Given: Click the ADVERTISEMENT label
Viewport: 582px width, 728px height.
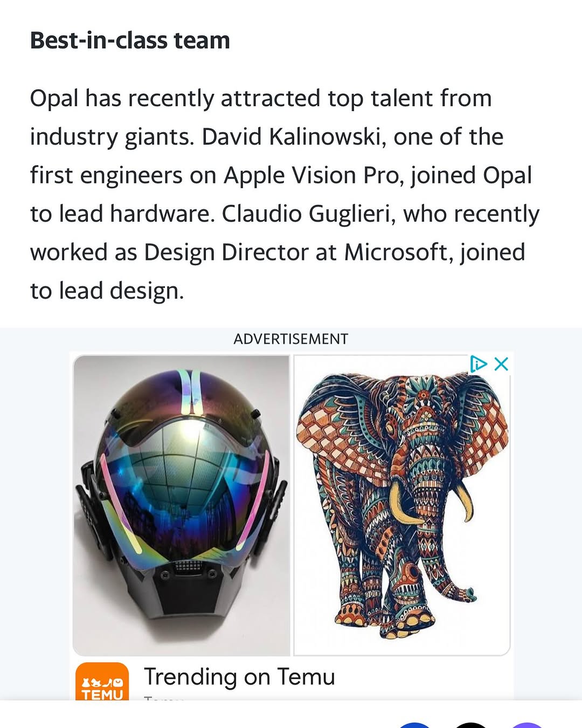Looking at the screenshot, I should pyautogui.click(x=291, y=339).
